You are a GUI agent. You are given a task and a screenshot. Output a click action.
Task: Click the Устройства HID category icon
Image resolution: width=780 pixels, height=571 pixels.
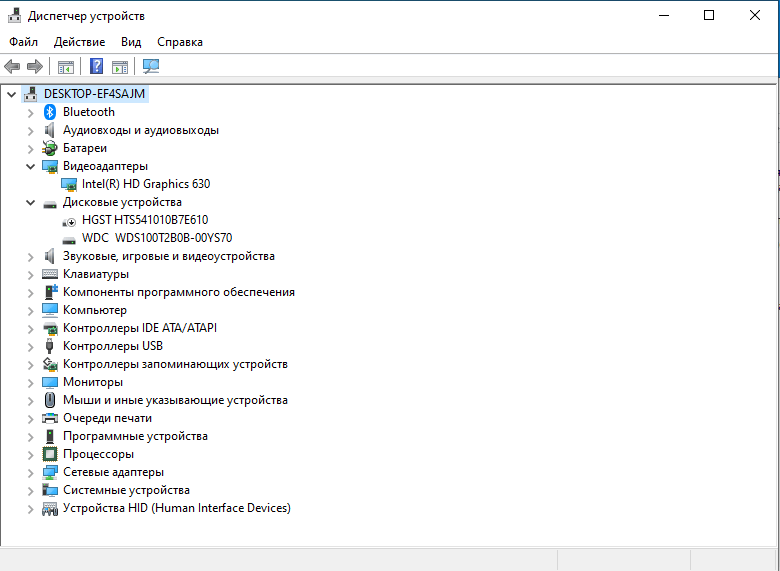50,508
